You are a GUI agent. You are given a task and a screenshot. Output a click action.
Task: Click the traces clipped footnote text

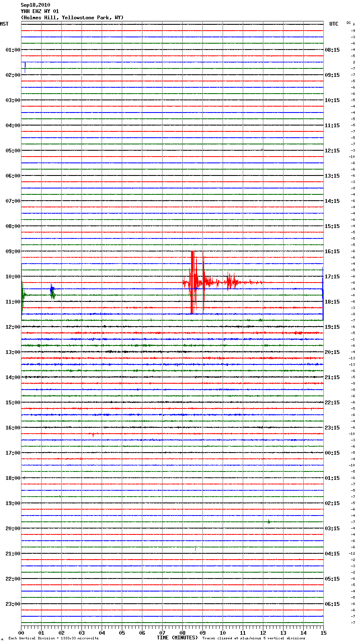(x=254, y=639)
